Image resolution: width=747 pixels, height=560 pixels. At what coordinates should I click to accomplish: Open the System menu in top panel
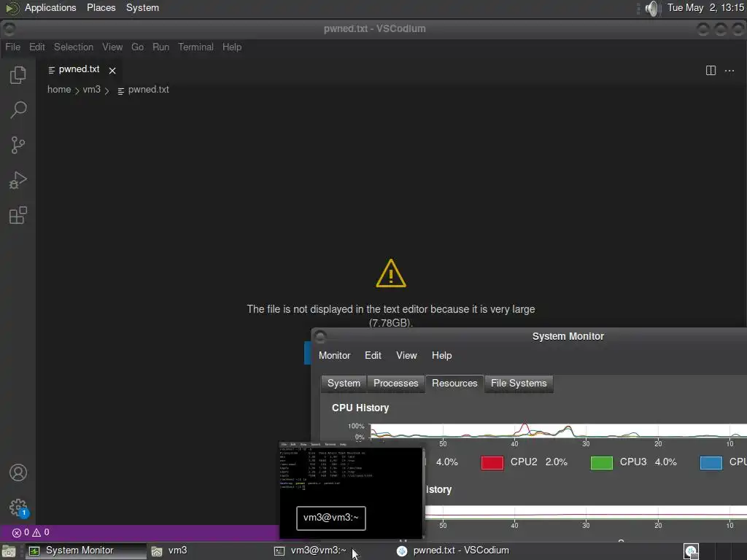(x=142, y=8)
